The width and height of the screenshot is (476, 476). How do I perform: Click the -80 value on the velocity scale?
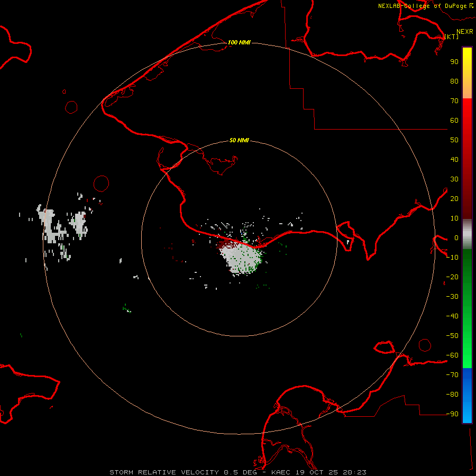[452, 395]
